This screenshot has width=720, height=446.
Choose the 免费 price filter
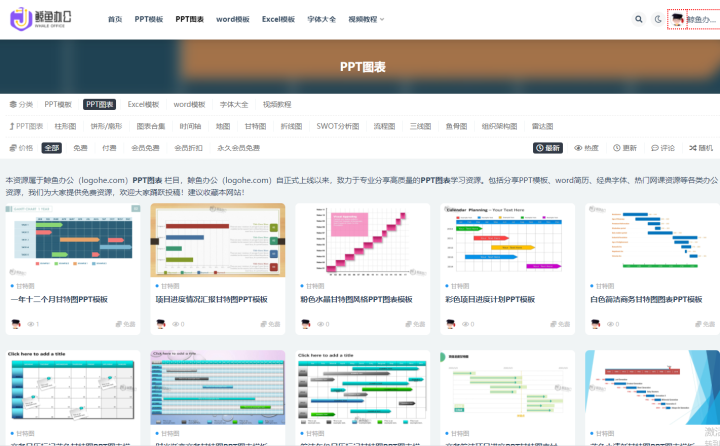80,148
